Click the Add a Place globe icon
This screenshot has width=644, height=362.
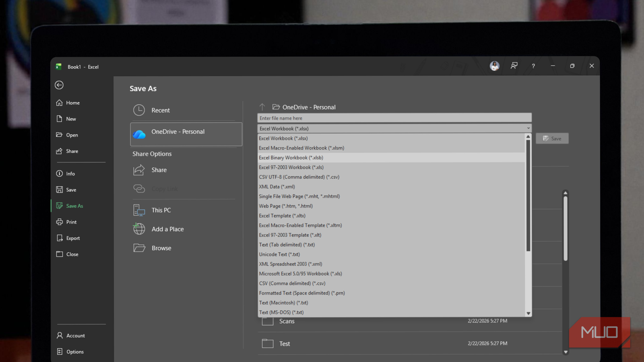click(139, 228)
